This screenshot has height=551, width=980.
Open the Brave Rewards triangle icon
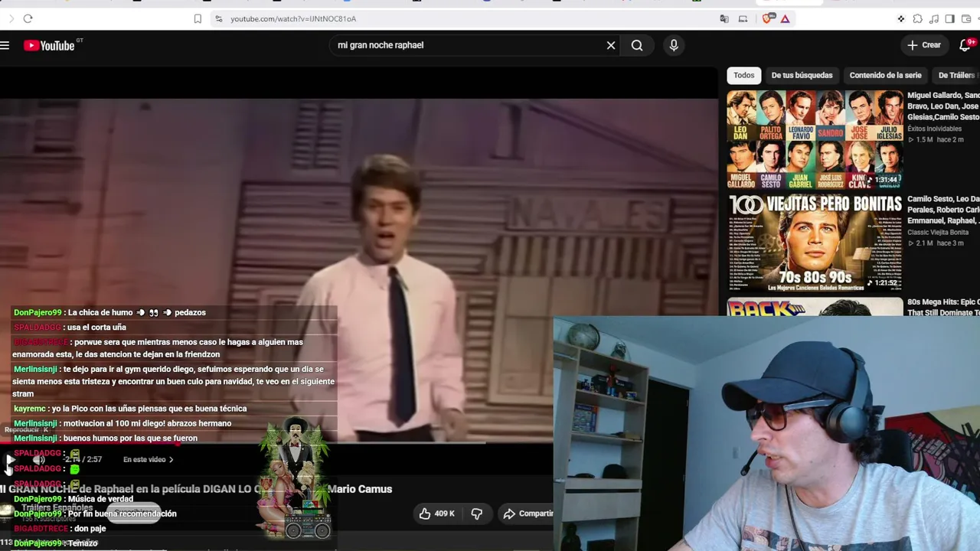point(785,18)
